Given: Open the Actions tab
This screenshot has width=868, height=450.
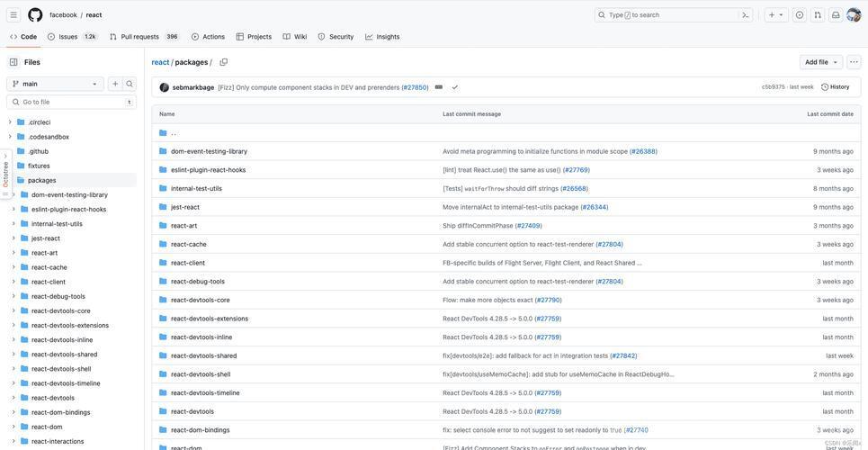Looking at the screenshot, I should point(208,37).
